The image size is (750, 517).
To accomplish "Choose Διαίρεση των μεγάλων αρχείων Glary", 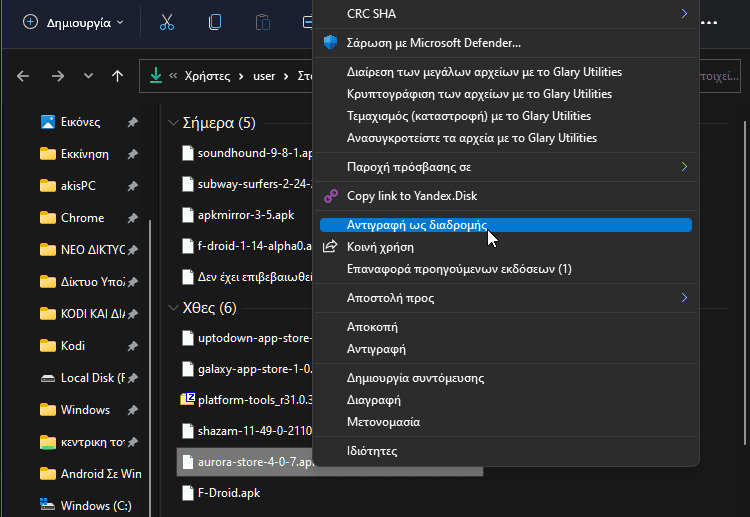I will click(x=506, y=72).
